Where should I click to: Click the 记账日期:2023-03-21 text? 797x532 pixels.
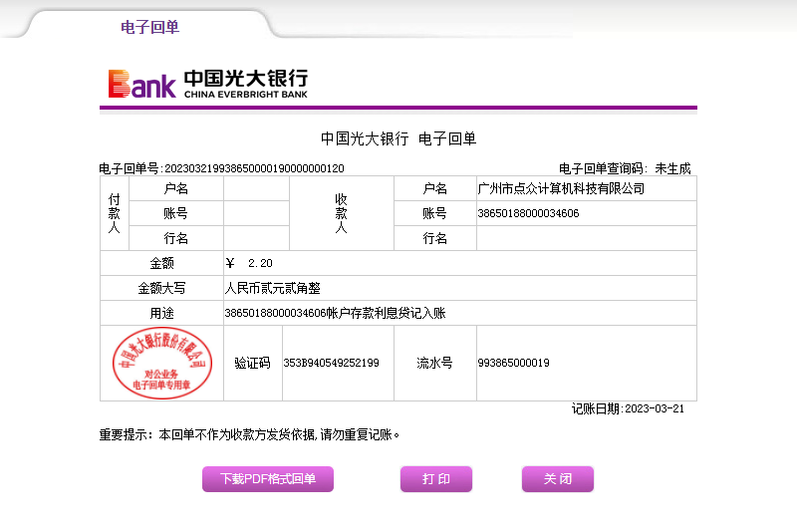tap(628, 408)
